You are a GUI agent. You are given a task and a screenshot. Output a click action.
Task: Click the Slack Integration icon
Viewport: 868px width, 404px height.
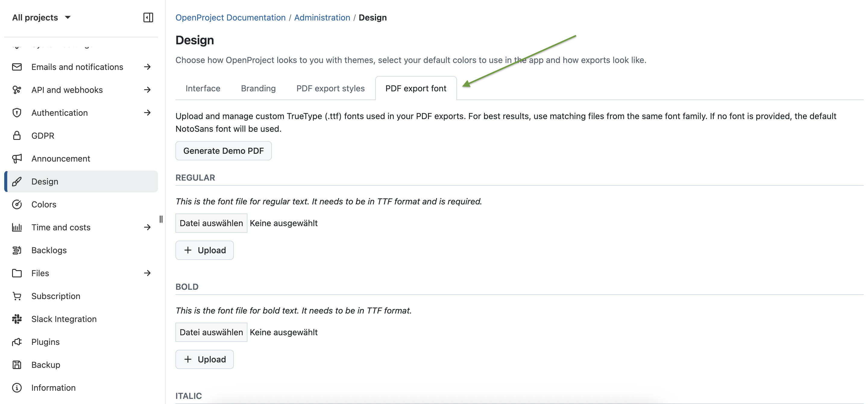click(17, 319)
